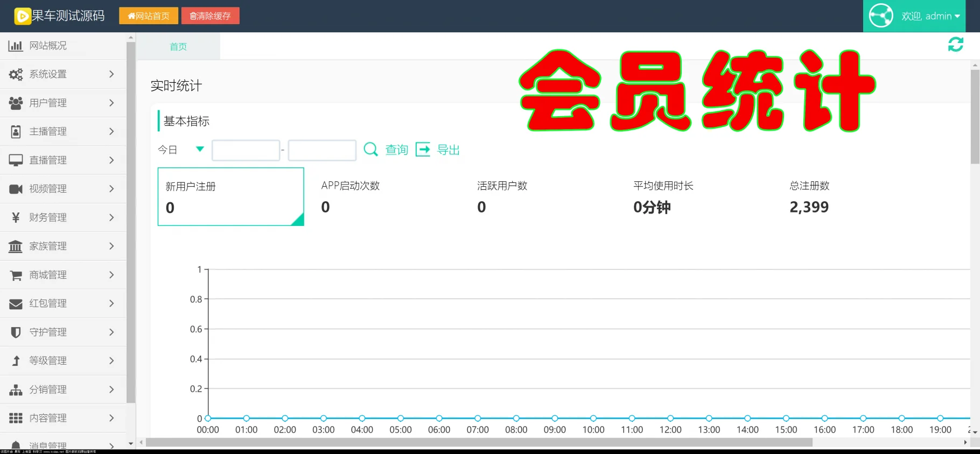
Task: Click the 查询 link
Action: click(397, 150)
